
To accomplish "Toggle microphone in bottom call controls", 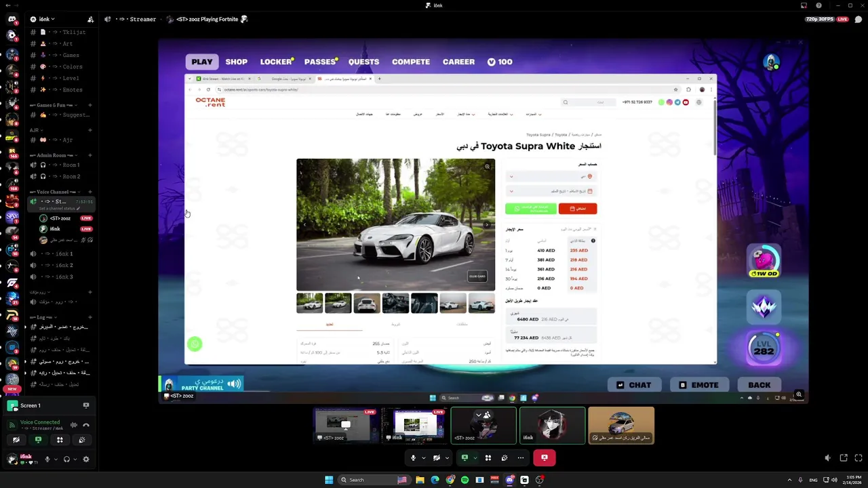I will point(413,458).
